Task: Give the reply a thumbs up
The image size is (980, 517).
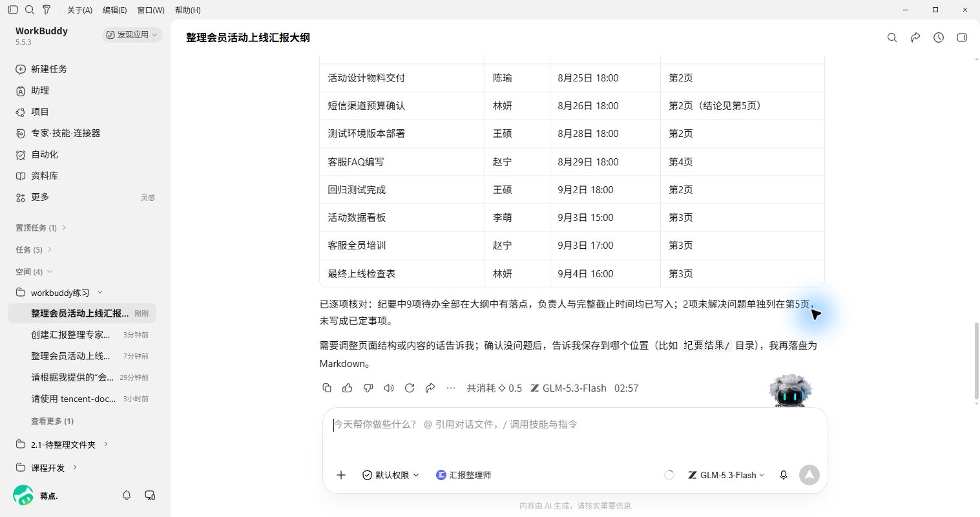Action: point(348,388)
